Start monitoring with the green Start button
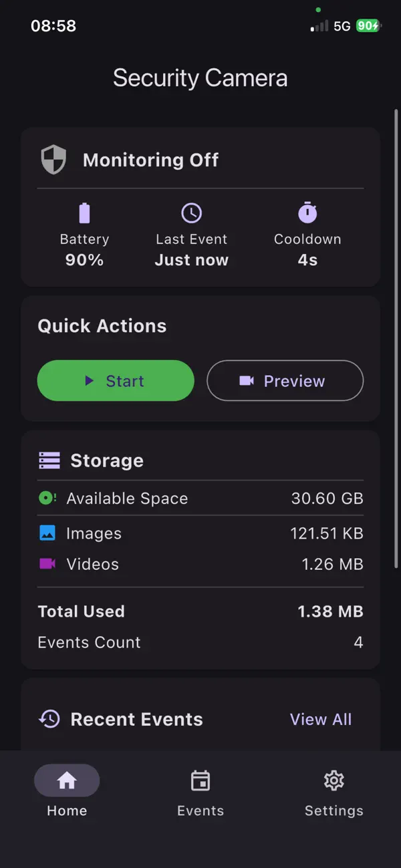The height and width of the screenshot is (868, 401). (116, 381)
